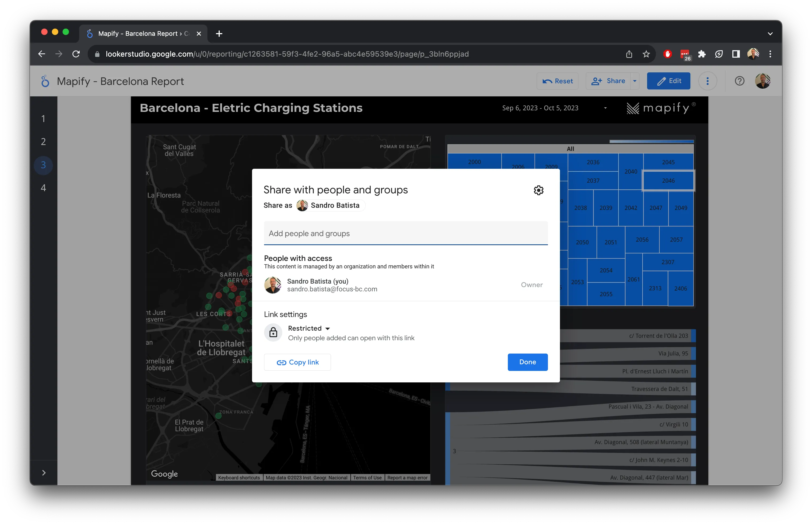812x525 pixels.
Task: Open the Terms of Use map link
Action: [x=367, y=478]
